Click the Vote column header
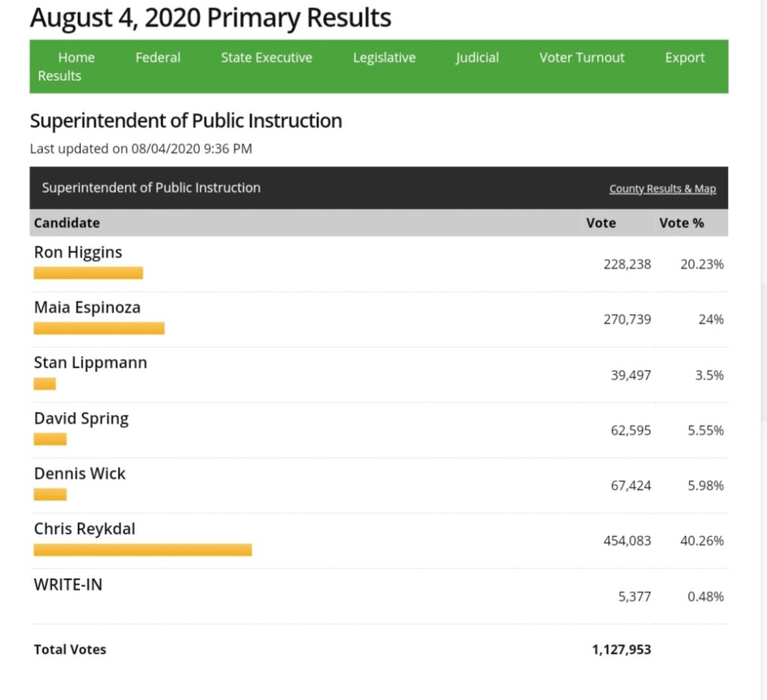 [601, 223]
